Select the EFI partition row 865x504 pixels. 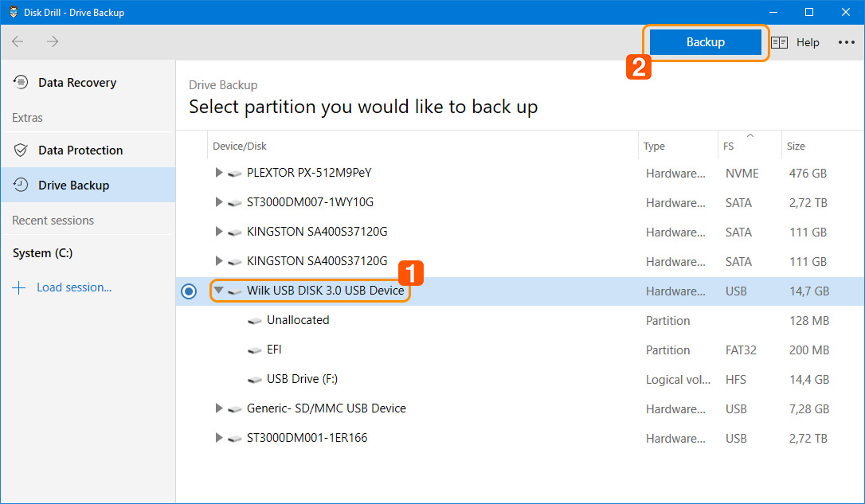(x=519, y=350)
